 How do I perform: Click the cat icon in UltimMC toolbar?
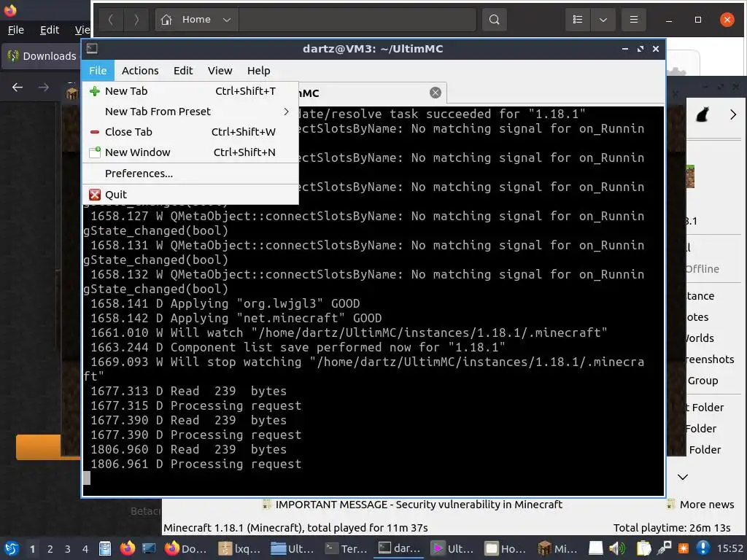[703, 114]
